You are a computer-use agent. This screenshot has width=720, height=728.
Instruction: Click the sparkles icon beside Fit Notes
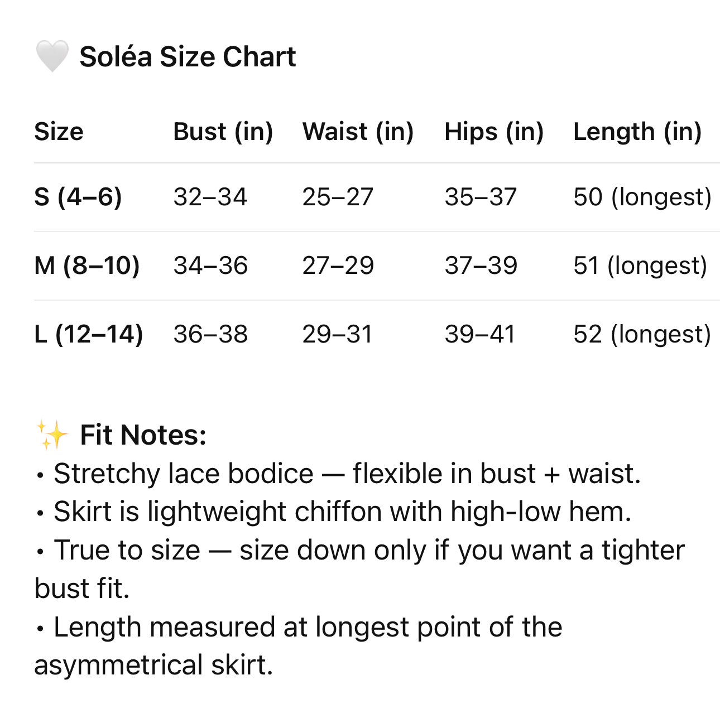pos(52,435)
